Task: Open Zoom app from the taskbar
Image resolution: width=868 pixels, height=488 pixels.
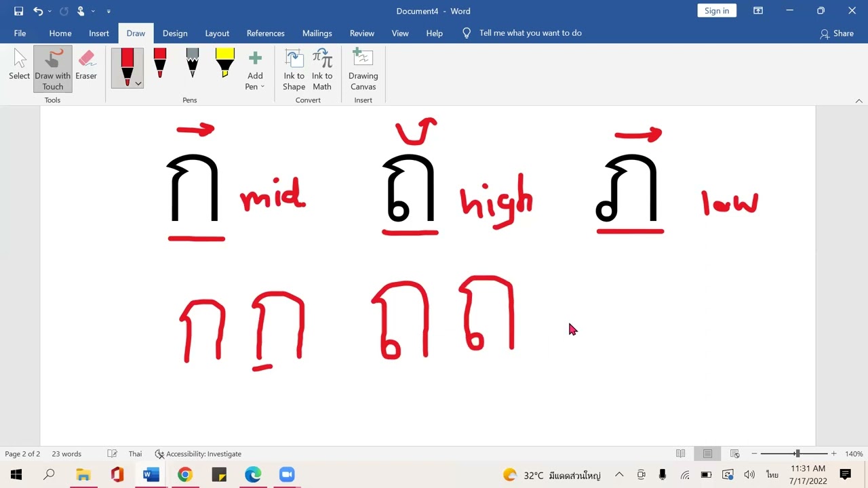Action: point(287,474)
